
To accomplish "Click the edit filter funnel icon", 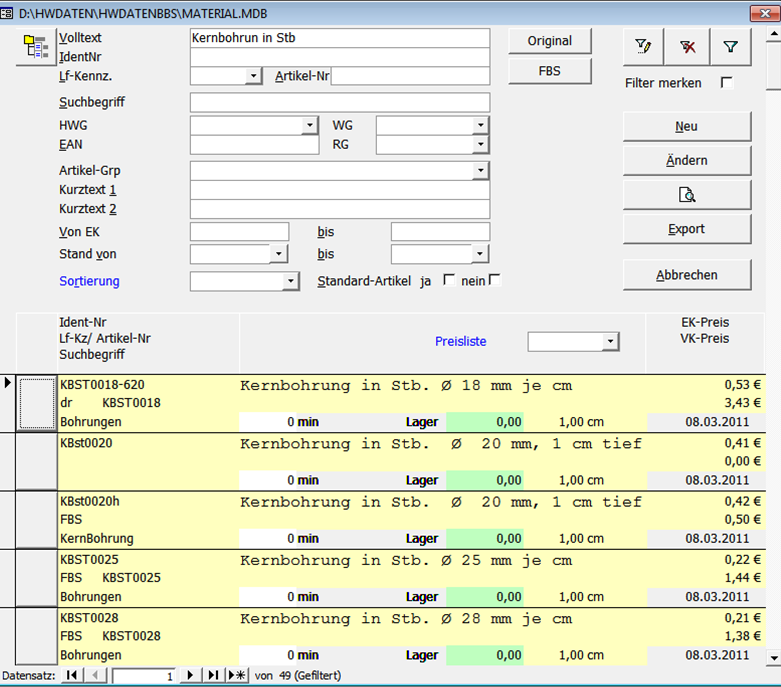I will (x=644, y=46).
